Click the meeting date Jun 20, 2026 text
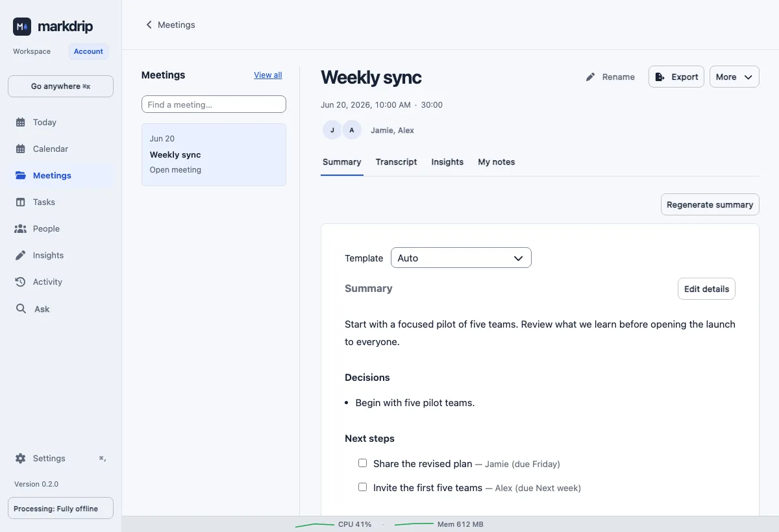The height and width of the screenshot is (532, 779). click(365, 104)
